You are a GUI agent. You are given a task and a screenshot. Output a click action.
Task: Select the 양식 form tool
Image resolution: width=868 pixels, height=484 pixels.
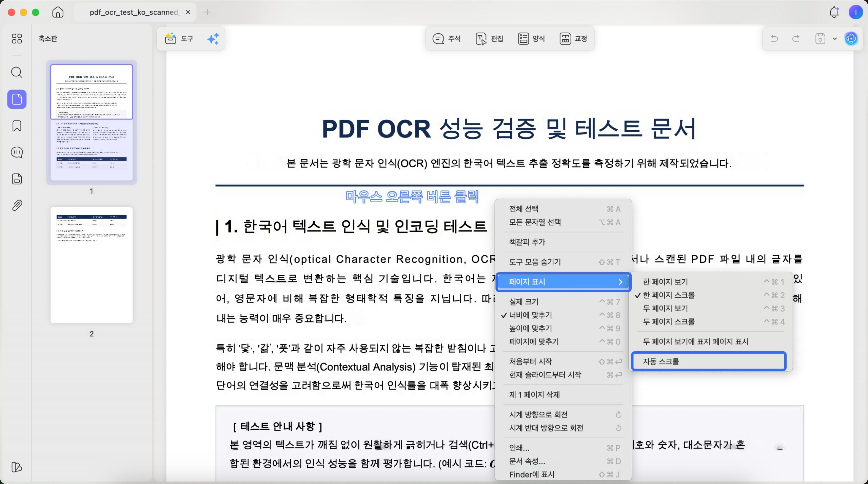click(x=531, y=39)
